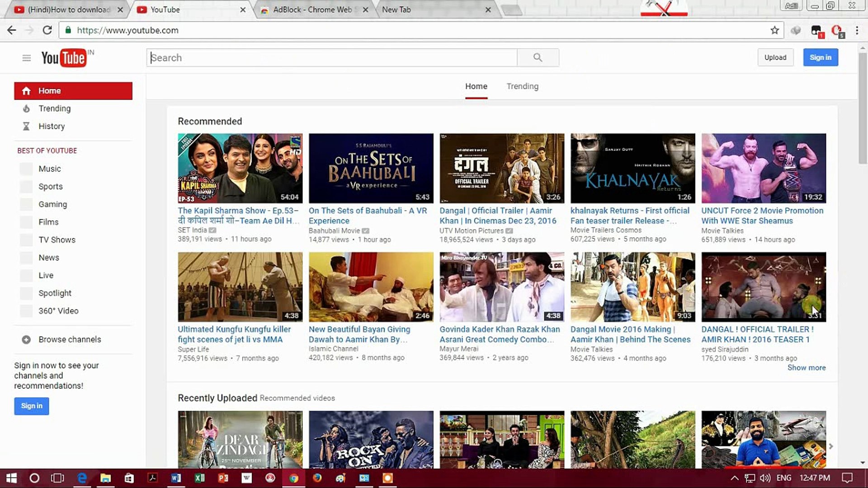
Task: Bookmark this page with the star icon
Action: pyautogui.click(x=774, y=30)
